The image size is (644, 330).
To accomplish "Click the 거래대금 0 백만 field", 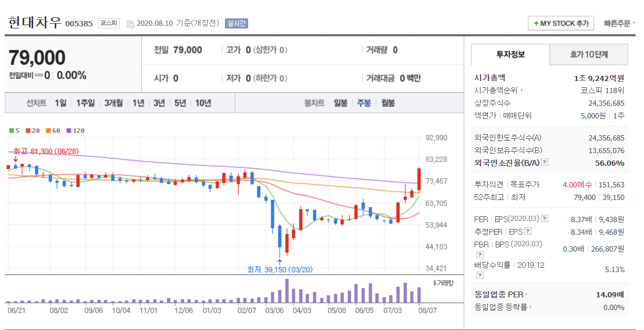I will (394, 78).
